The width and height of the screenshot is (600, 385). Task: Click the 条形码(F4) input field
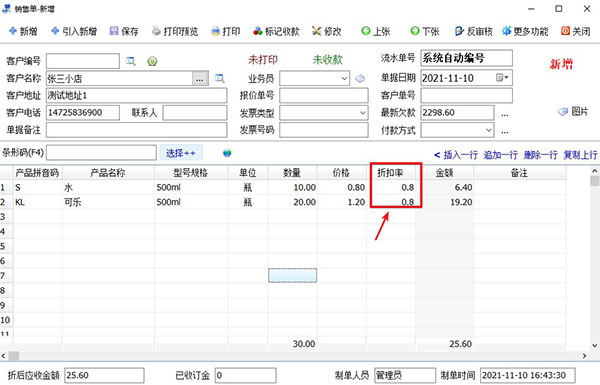[x=101, y=153]
